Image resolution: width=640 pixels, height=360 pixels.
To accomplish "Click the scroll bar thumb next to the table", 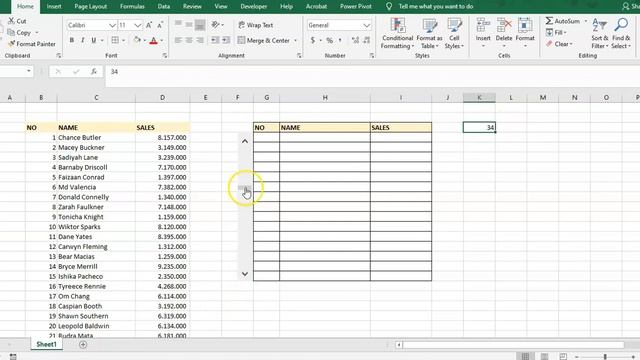I will click(x=245, y=188).
